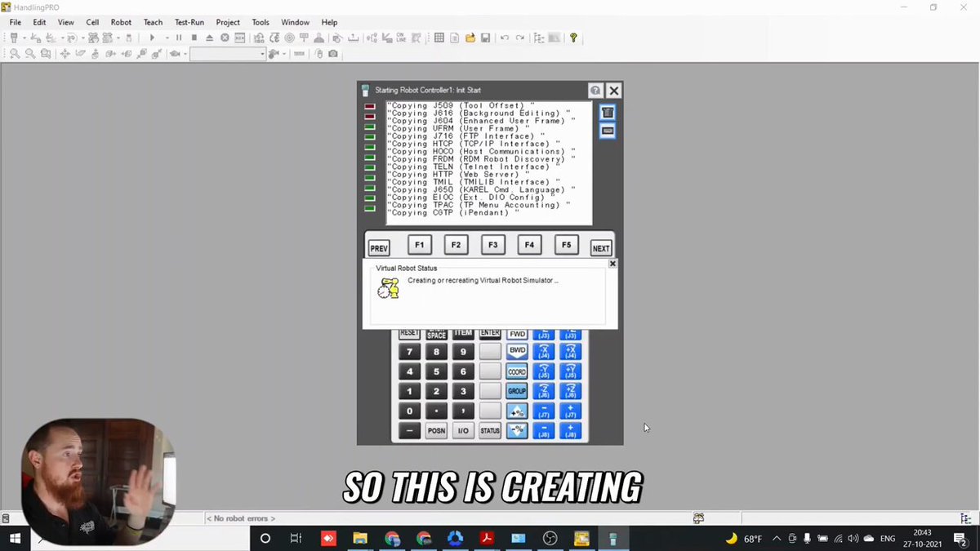Screen dimensions: 980x551
Task: Click the Redo arrow toolbar icon
Action: [519, 38]
